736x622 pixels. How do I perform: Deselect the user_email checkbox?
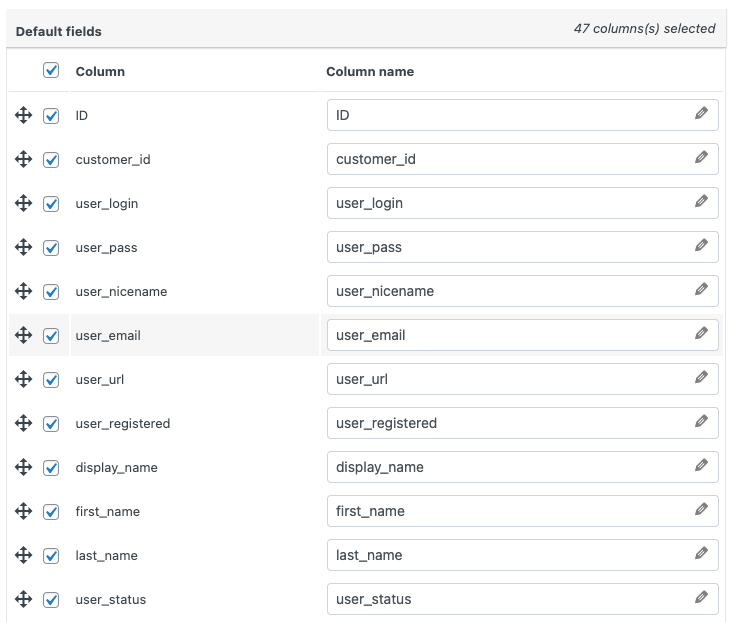point(51,336)
